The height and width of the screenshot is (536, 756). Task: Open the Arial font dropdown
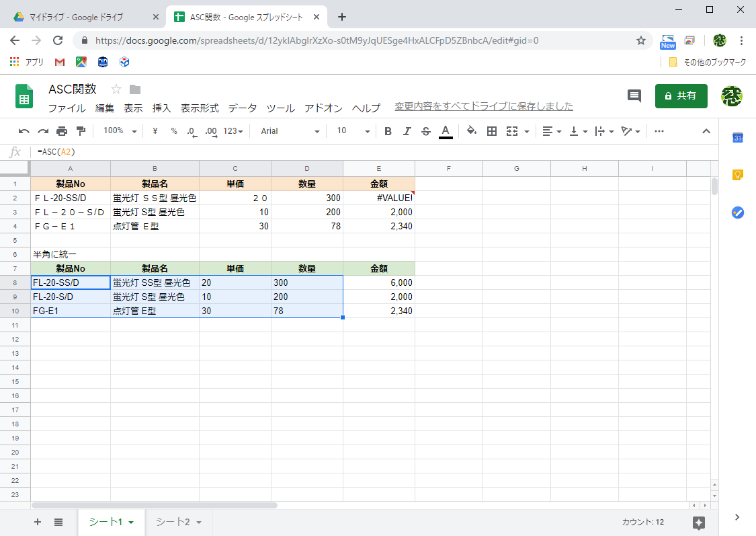pos(290,131)
